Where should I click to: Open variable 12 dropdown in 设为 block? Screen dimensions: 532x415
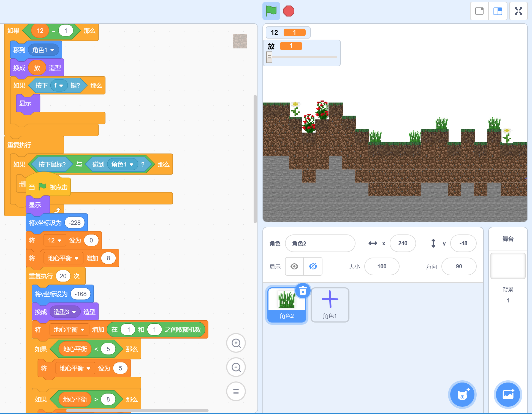tap(55, 241)
